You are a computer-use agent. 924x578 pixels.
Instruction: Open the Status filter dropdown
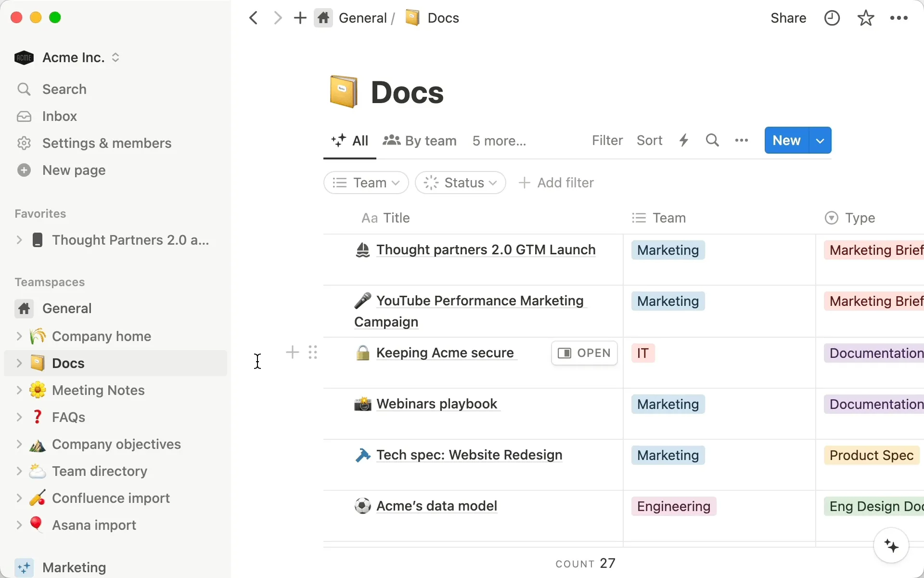tap(461, 183)
